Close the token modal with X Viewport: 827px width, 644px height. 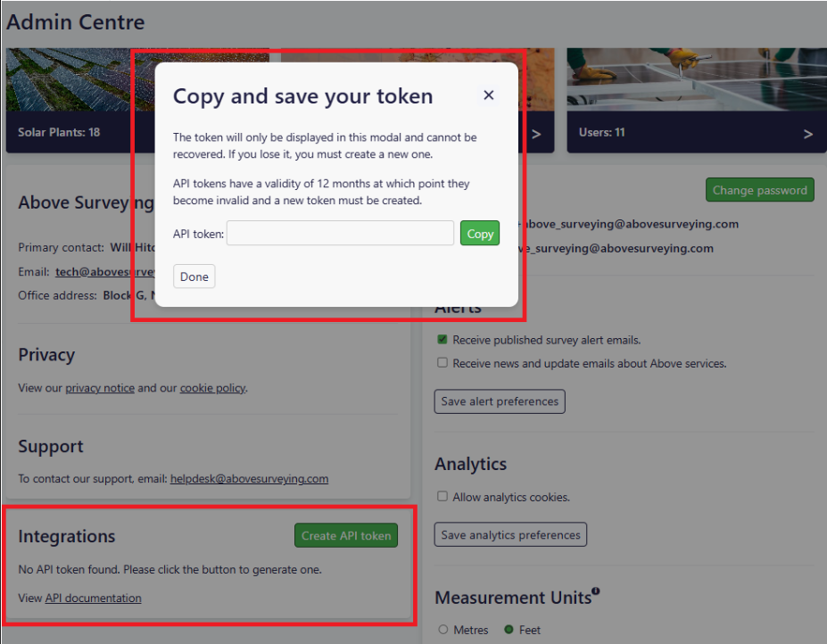[488, 95]
